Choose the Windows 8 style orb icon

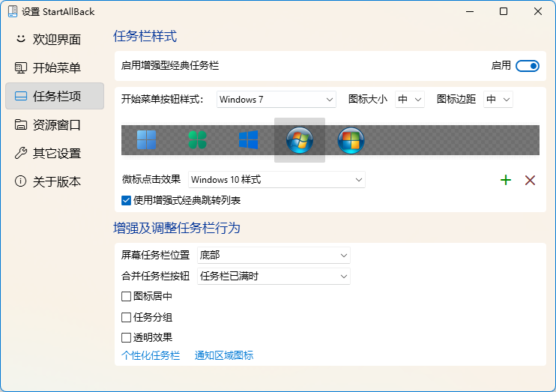coord(351,140)
